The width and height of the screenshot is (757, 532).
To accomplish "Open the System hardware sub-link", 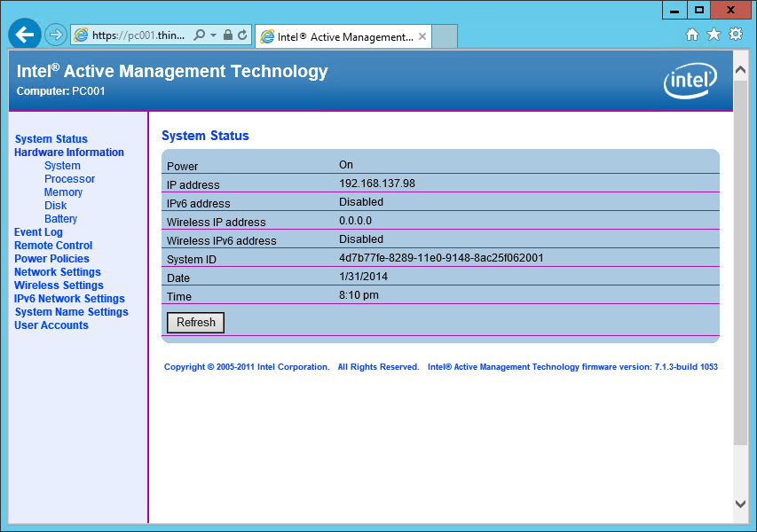I will (62, 166).
